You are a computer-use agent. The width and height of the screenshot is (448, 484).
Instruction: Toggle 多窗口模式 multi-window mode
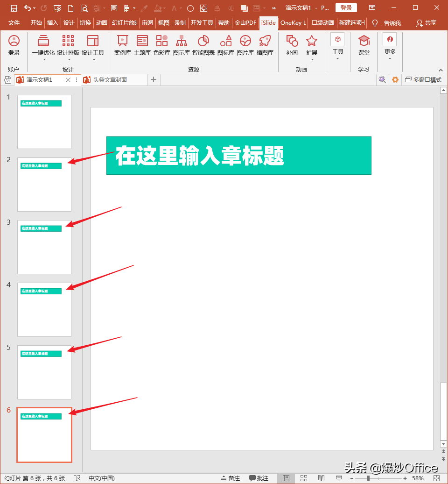coord(423,80)
